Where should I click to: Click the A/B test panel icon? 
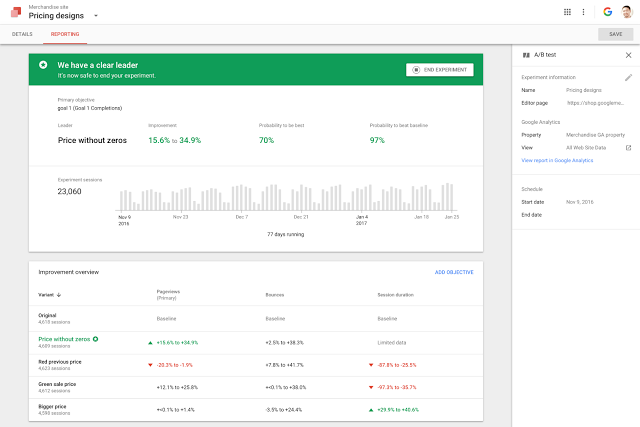pyautogui.click(x=526, y=54)
